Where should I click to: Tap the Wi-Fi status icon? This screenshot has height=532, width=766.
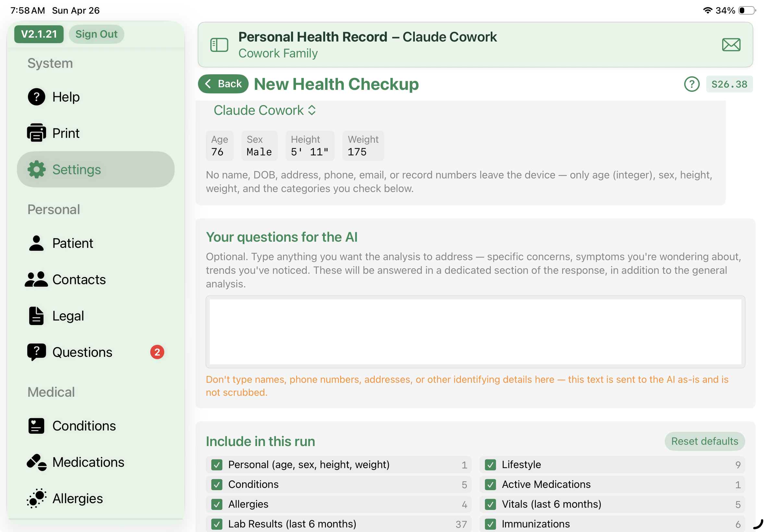pos(708,10)
